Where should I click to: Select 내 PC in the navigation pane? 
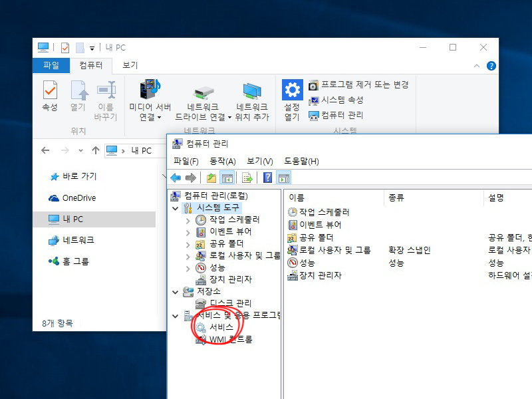[94, 219]
